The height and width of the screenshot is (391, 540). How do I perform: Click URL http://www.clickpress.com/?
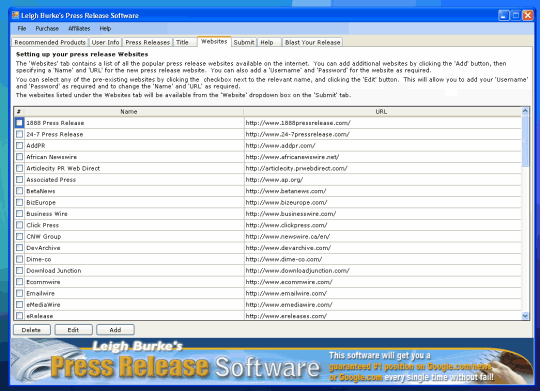pyautogui.click(x=286, y=225)
